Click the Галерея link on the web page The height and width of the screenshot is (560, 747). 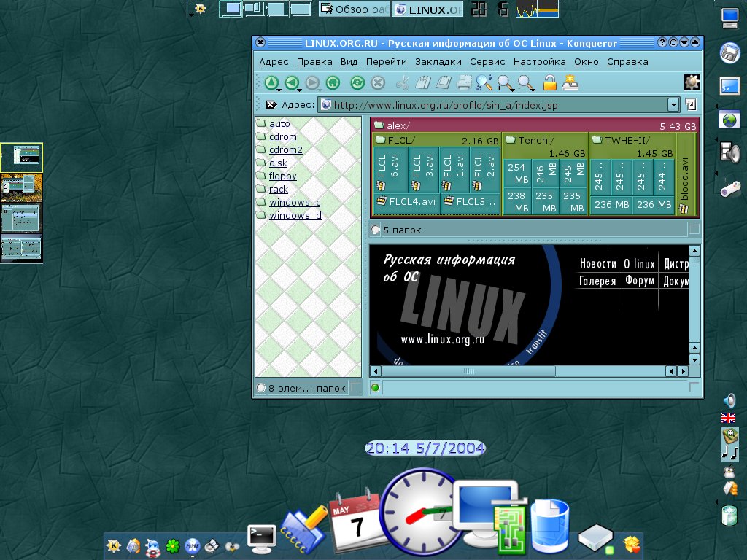point(597,281)
